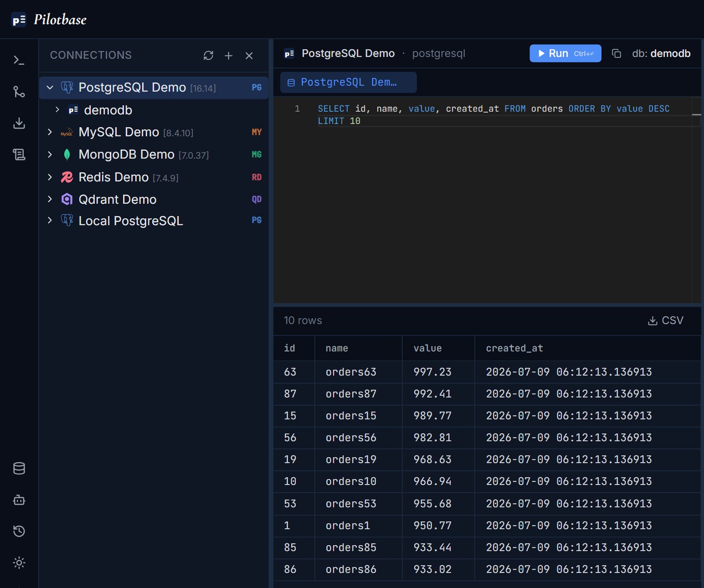This screenshot has width=704, height=588.
Task: Click the db: demodb selector
Action: [661, 53]
